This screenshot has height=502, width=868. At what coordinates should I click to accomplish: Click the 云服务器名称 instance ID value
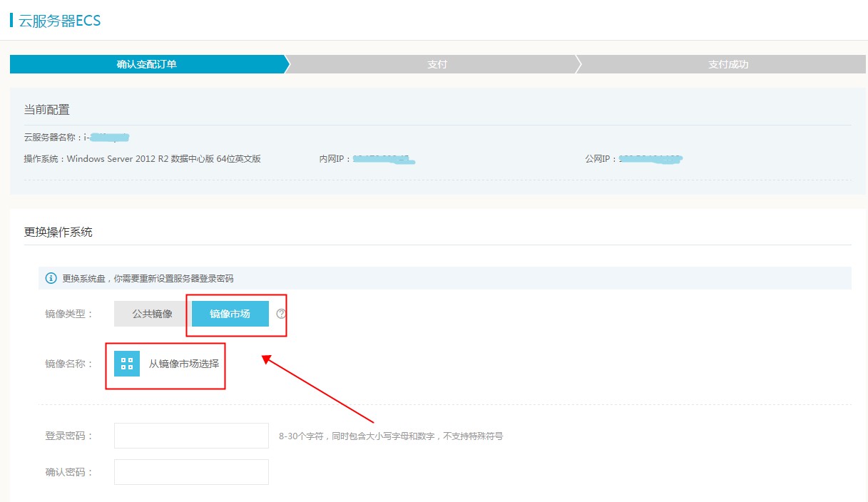tap(107, 137)
